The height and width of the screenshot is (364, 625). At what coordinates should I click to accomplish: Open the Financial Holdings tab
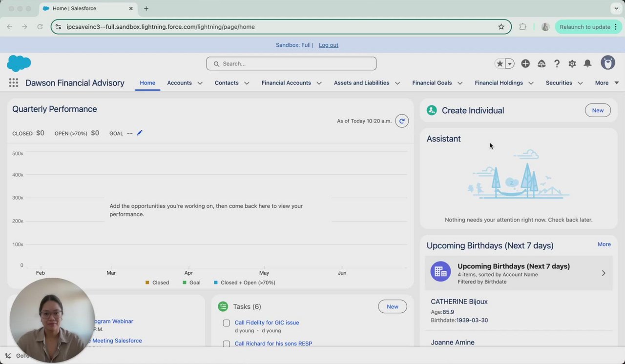(499, 83)
